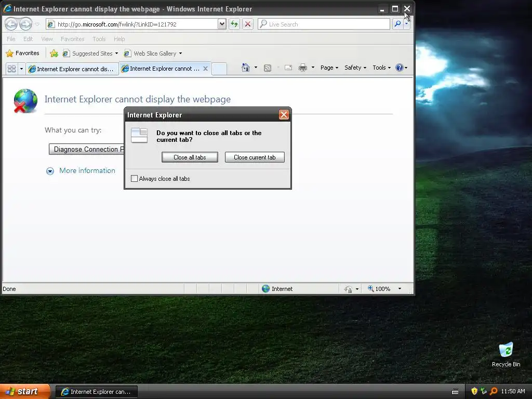532x399 pixels.
Task: Click the Internet Explorer taskbar button
Action: (x=96, y=392)
